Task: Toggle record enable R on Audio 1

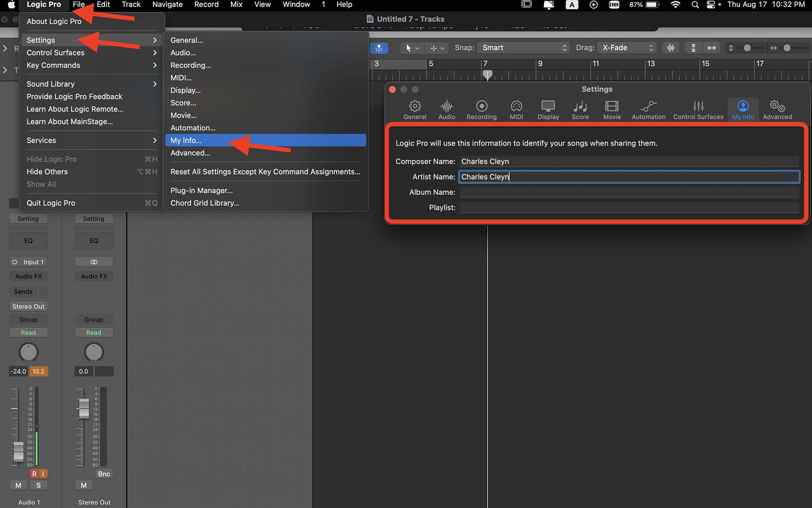Action: tap(34, 474)
